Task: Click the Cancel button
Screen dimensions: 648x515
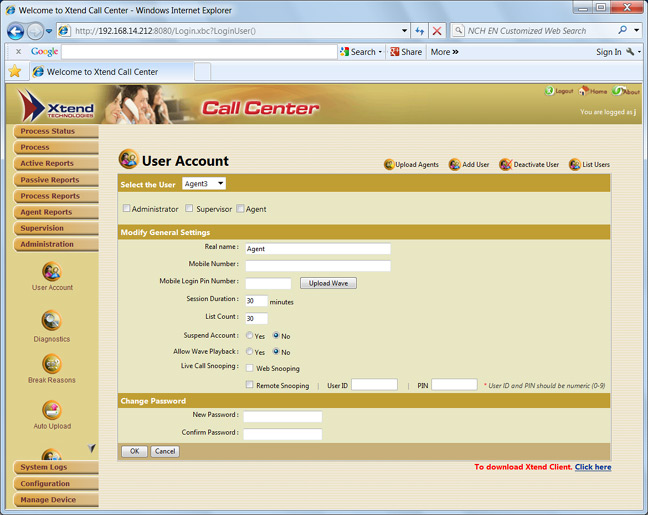Action: (x=165, y=451)
